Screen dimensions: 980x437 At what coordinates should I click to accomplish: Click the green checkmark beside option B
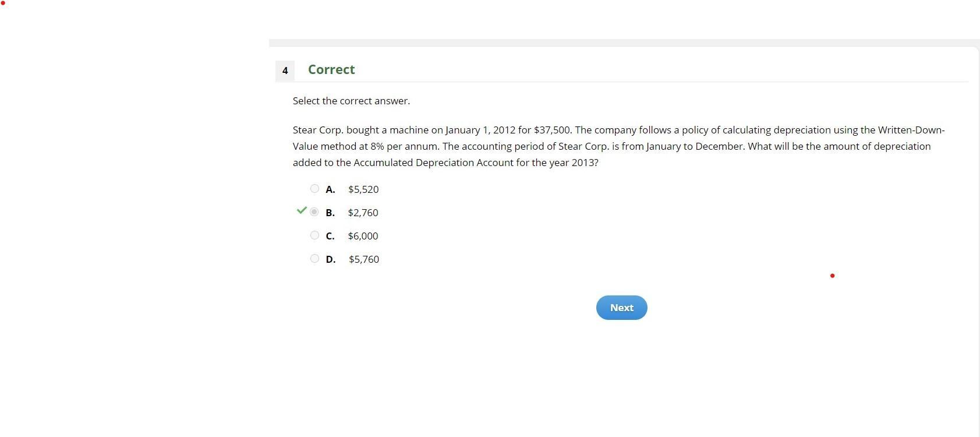(302, 210)
